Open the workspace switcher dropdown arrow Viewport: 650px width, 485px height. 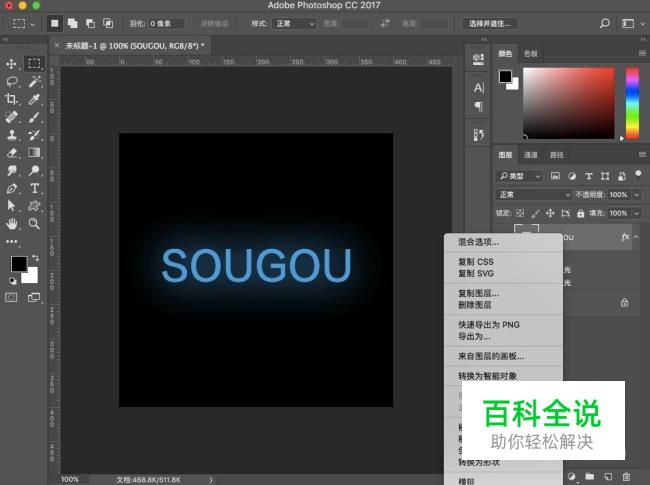tap(643, 24)
